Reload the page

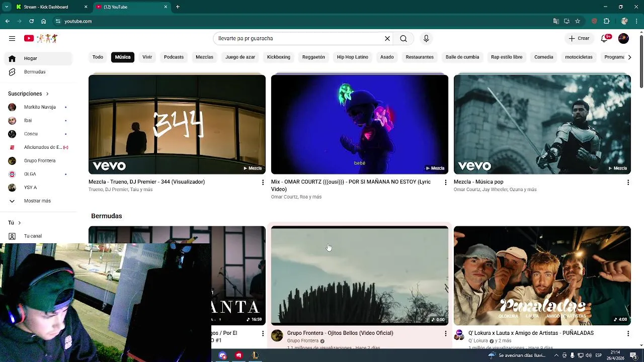[31, 21]
